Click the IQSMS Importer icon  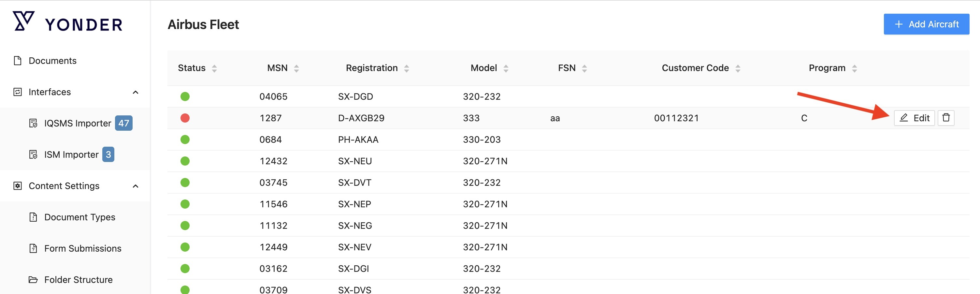point(33,124)
